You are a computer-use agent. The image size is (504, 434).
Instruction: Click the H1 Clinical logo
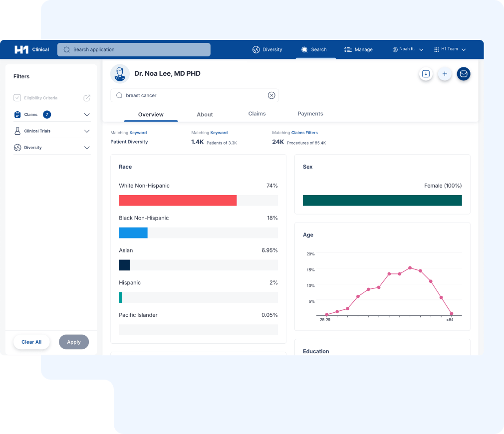31,49
